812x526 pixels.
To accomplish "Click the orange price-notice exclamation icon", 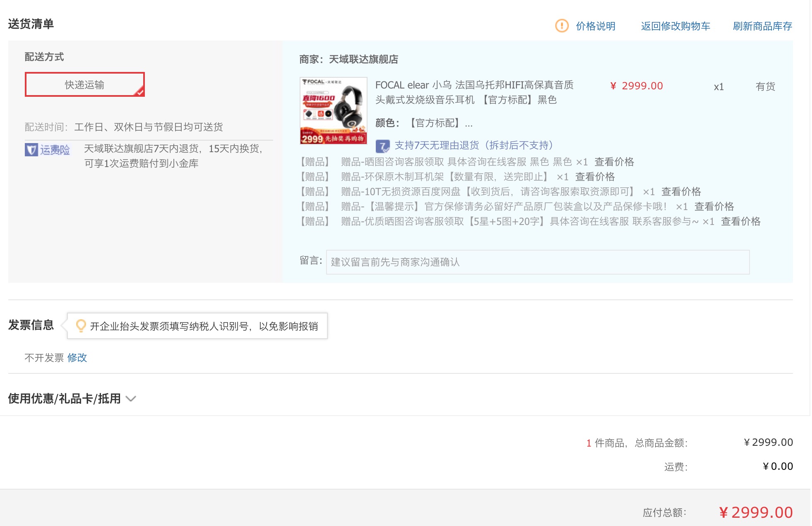I will pos(562,26).
